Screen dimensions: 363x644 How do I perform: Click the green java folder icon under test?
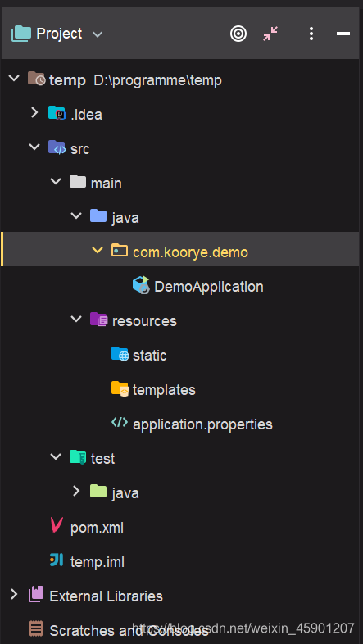(98, 491)
